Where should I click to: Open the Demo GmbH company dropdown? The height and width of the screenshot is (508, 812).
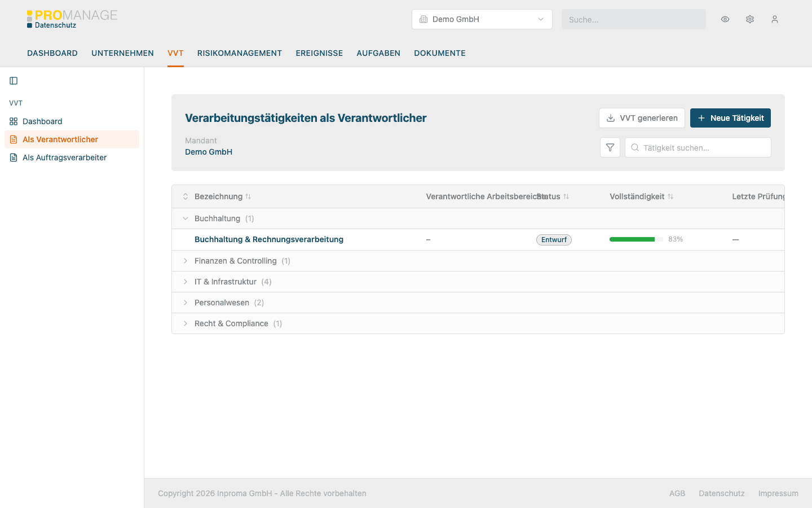tap(482, 19)
